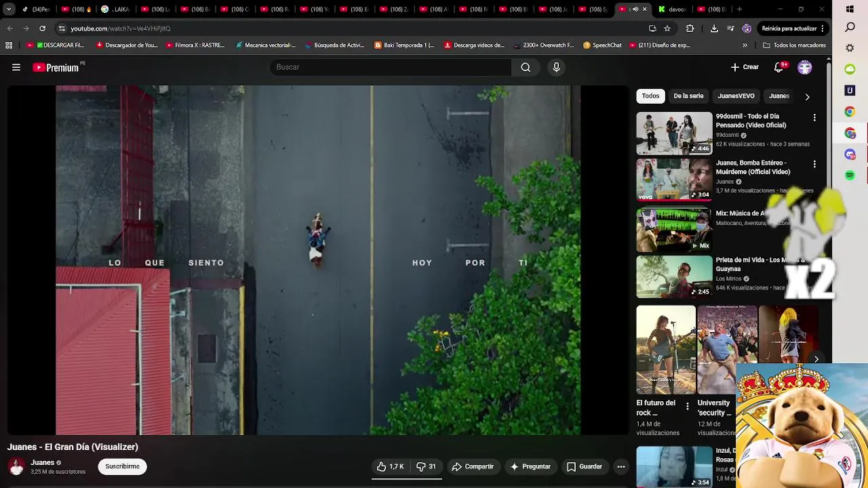Open the YouTube account avatar menu

pyautogui.click(x=805, y=67)
